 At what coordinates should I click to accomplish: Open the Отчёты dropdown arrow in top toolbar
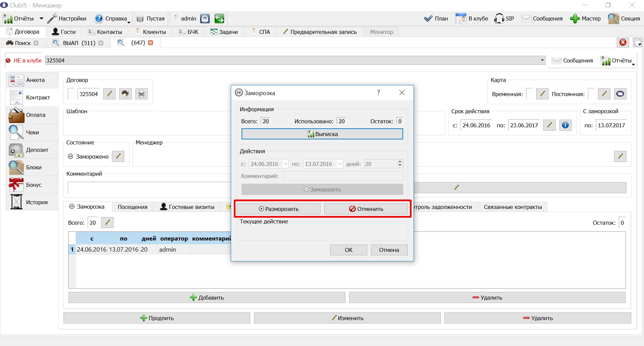pyautogui.click(x=41, y=18)
